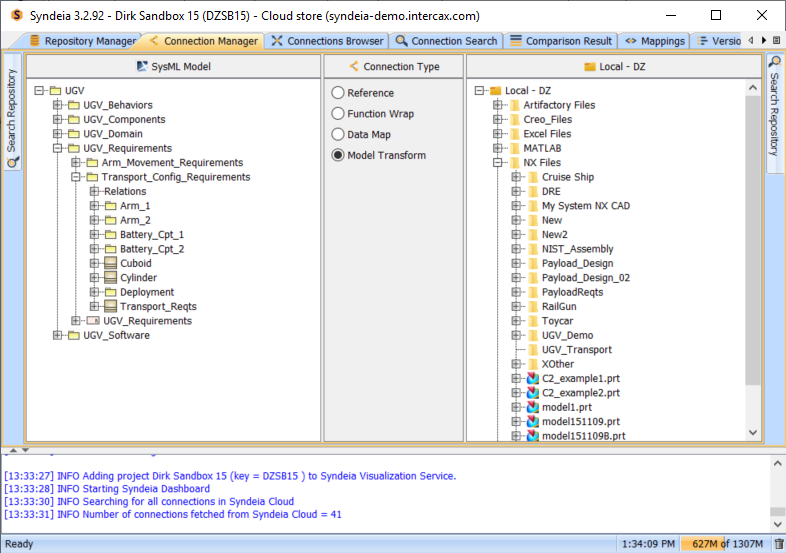Click Arm_1 folder icon
786x553 pixels.
pos(111,206)
